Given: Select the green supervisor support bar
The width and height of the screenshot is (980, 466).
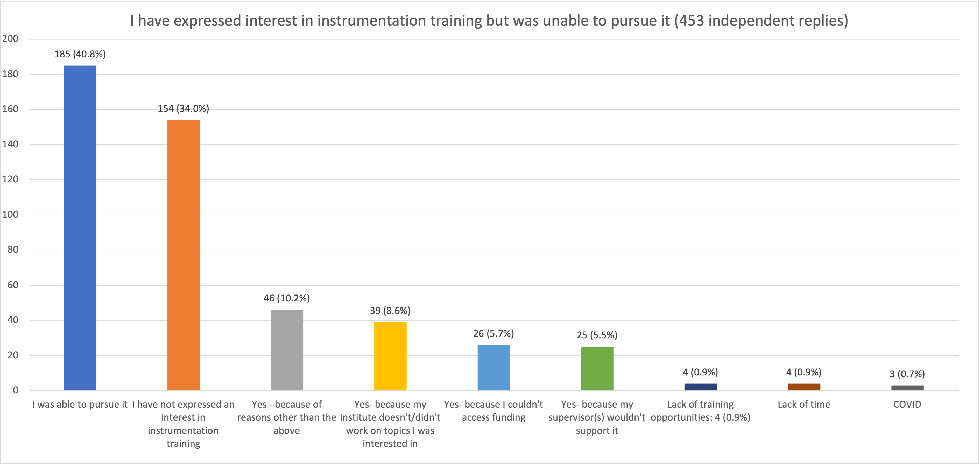Looking at the screenshot, I should coord(597,368).
